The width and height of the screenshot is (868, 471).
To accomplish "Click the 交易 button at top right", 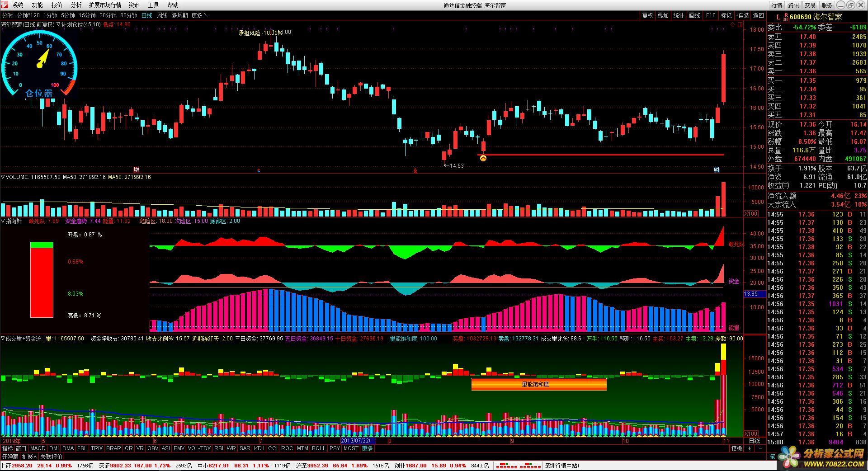I will click(x=811, y=5).
